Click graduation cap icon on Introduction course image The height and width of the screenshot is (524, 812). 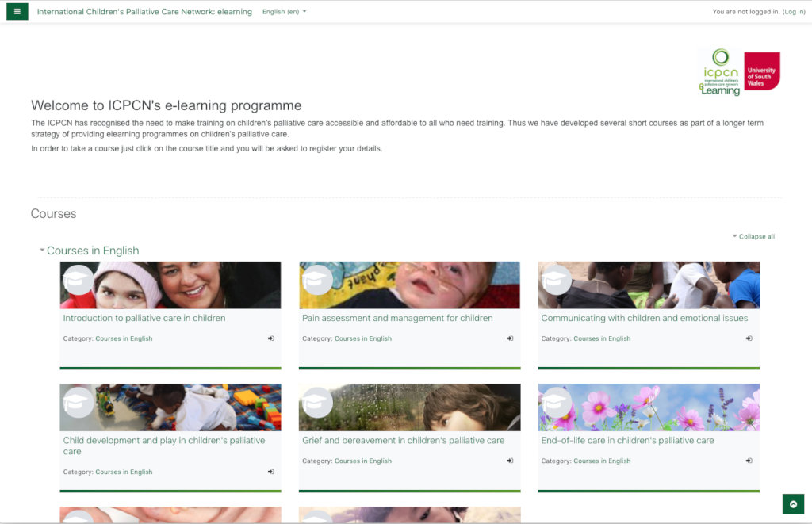[79, 280]
